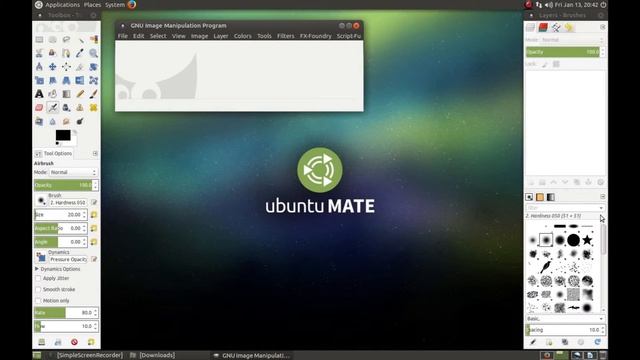Select the Rectangle Select tool

(39, 40)
